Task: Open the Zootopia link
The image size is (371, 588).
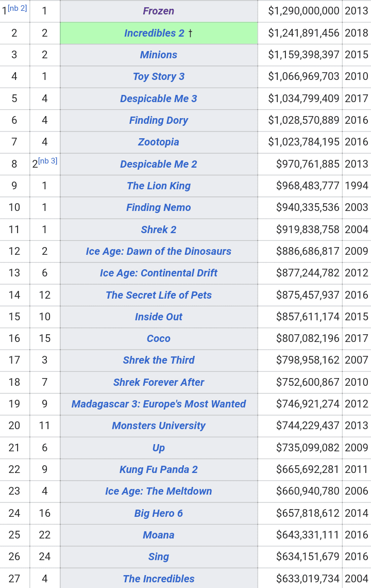Action: coord(159,142)
